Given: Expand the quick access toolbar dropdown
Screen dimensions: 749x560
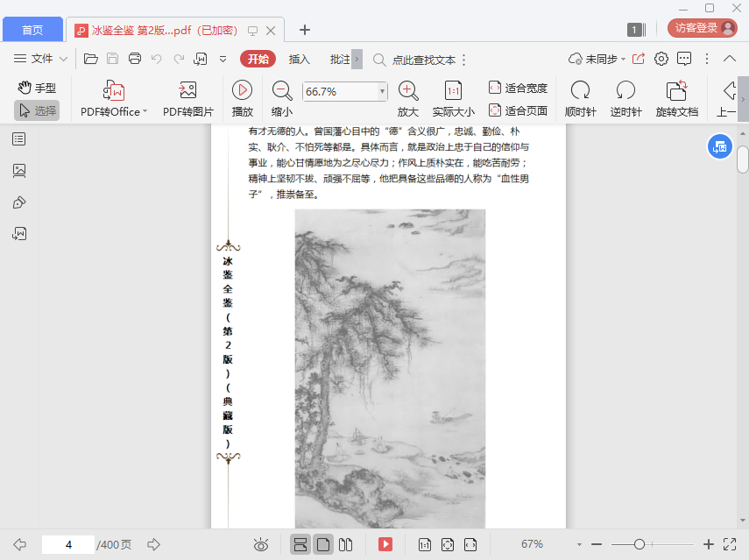Looking at the screenshot, I should coord(223,60).
